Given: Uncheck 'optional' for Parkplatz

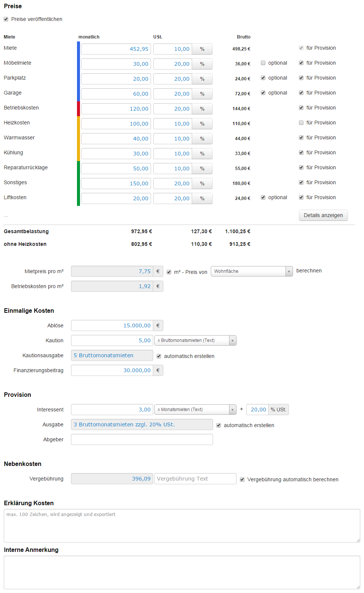Looking at the screenshot, I should (263, 78).
